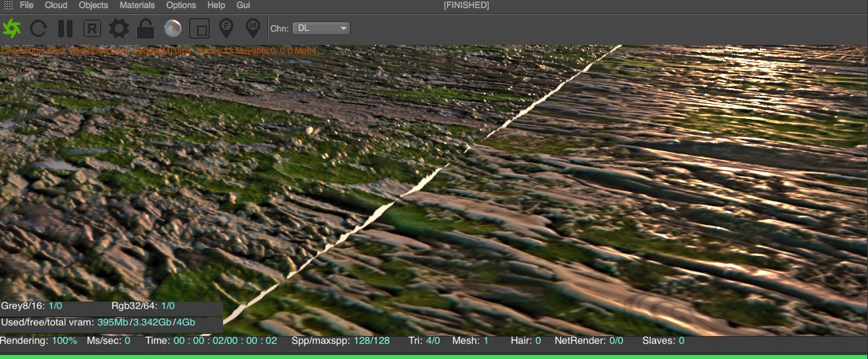Image resolution: width=868 pixels, height=359 pixels.
Task: Select the material picker M pin icon
Action: 253,28
